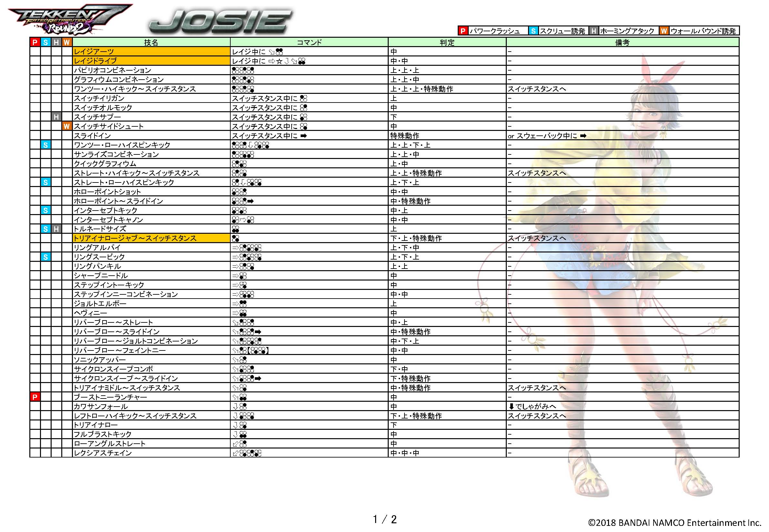Click the gray H ホーミングアタック legend icon

click(594, 31)
